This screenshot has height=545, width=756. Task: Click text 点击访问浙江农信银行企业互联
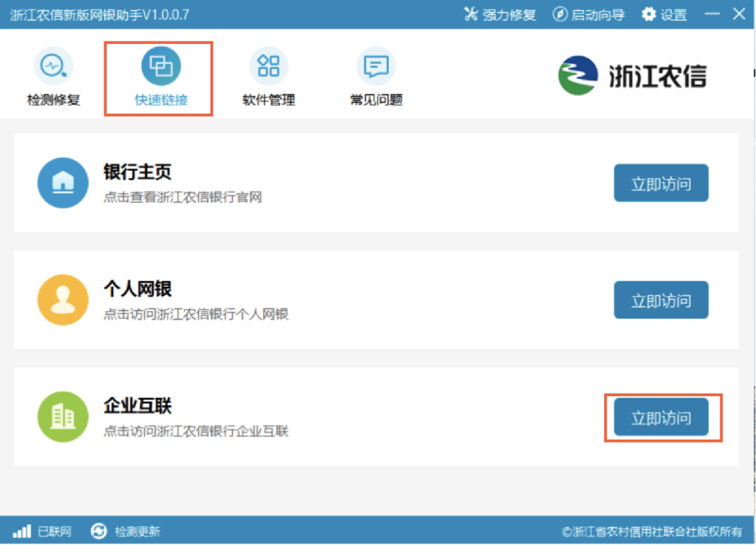pos(196,431)
